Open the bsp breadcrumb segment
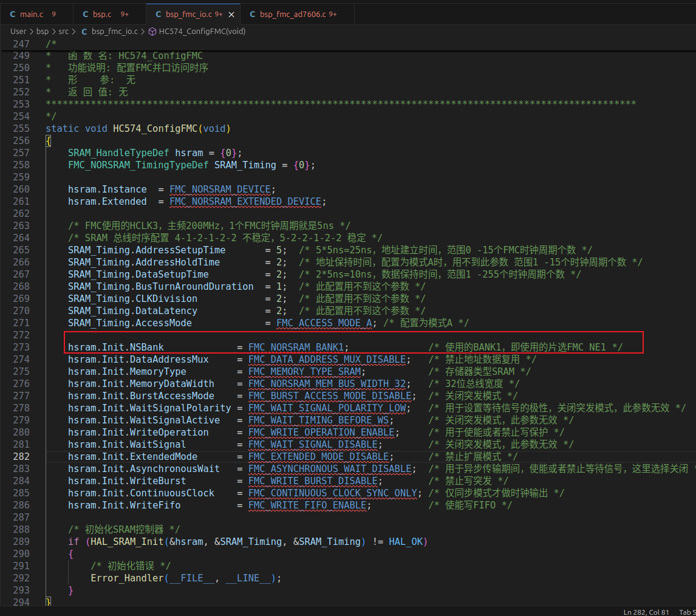Screen dimensions: 696x616 (43, 32)
